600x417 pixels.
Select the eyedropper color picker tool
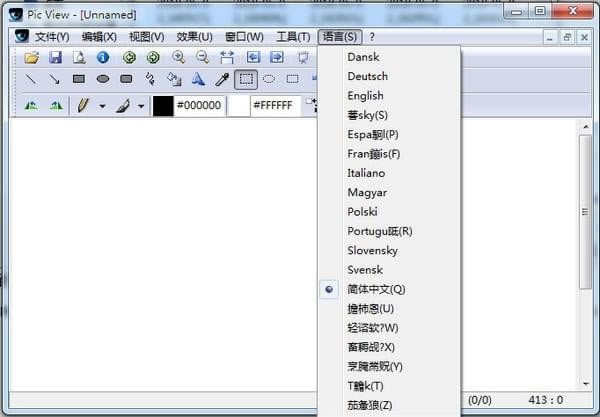click(222, 80)
